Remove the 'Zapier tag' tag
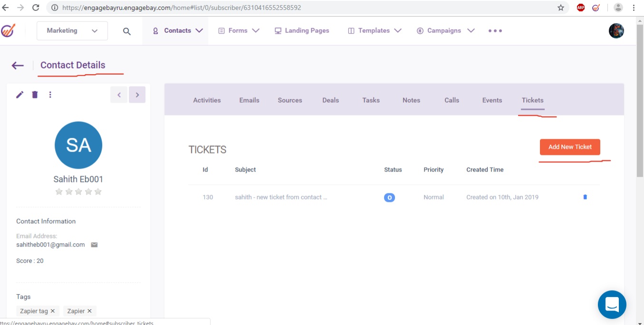The width and height of the screenshot is (644, 325). tap(53, 311)
